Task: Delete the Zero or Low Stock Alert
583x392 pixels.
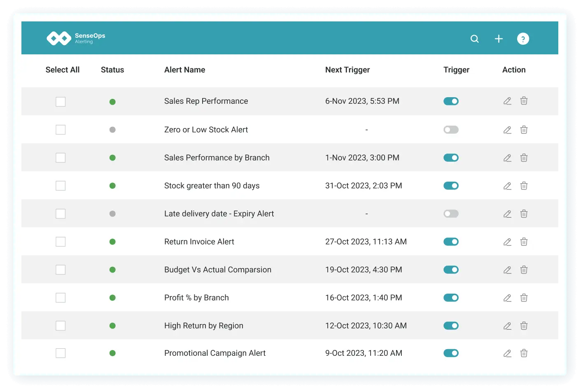Action: 524,130
